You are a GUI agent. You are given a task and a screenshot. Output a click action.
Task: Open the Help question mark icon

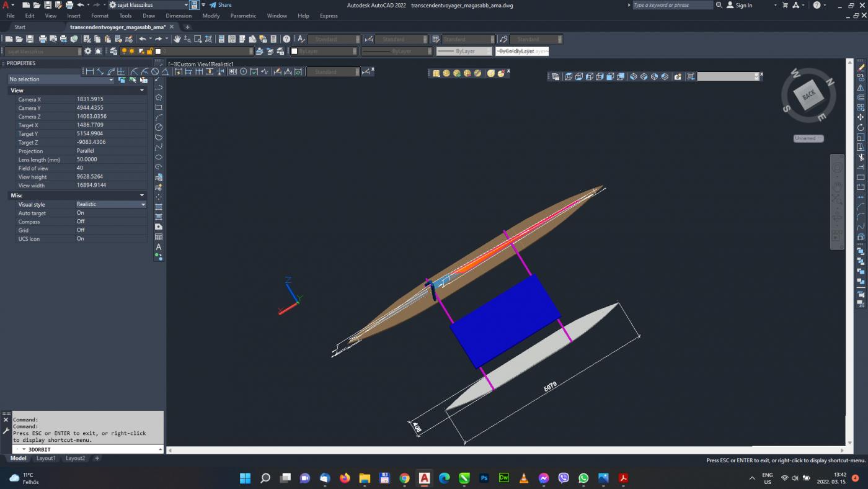pyautogui.click(x=286, y=39)
